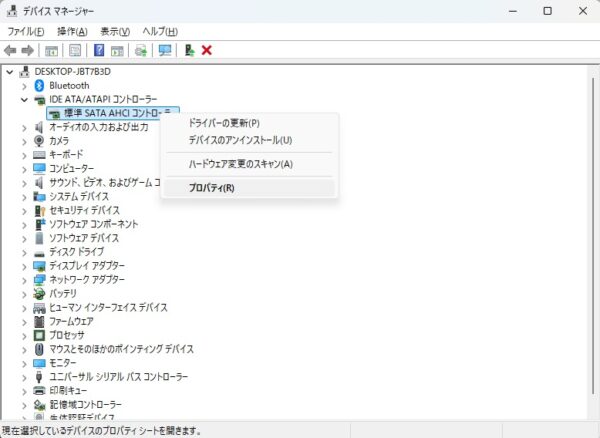
Task: Click the Forward arrow toolbar icon
Action: [28, 50]
